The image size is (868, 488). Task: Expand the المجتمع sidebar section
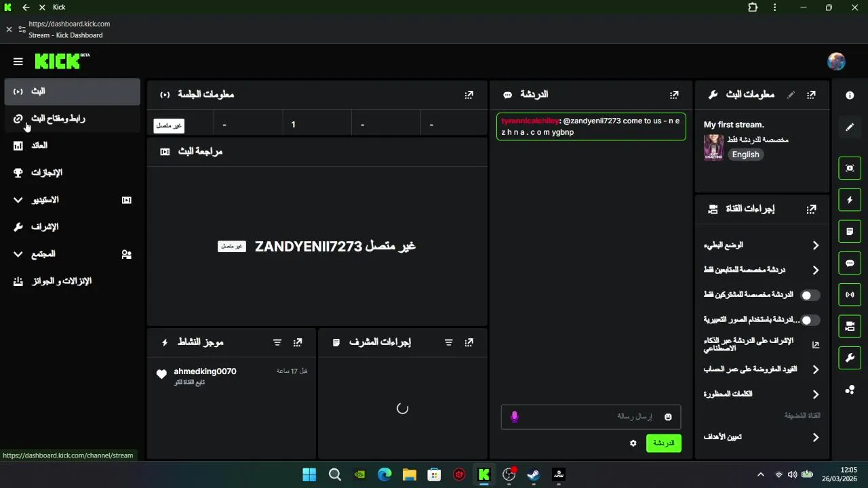coord(72,254)
